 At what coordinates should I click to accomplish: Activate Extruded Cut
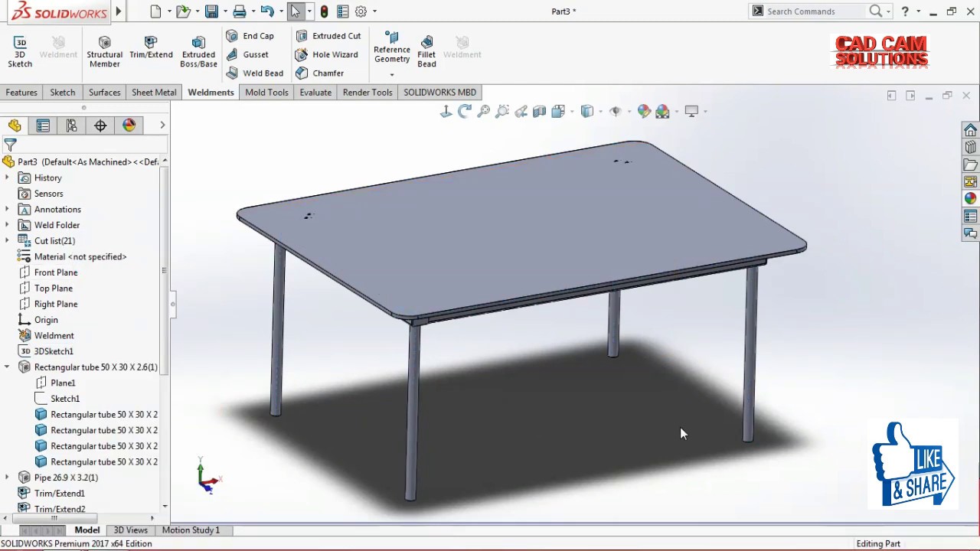pos(328,36)
